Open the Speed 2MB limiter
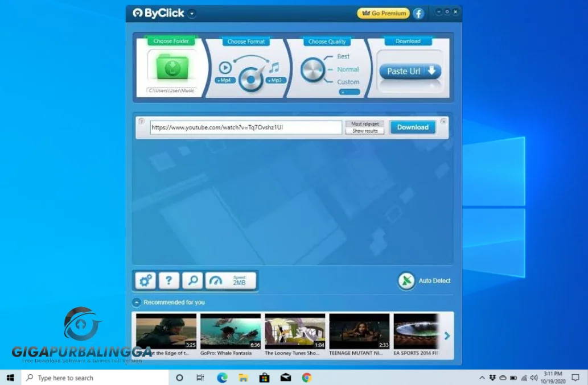Image resolution: width=588 pixels, height=385 pixels. (x=231, y=280)
